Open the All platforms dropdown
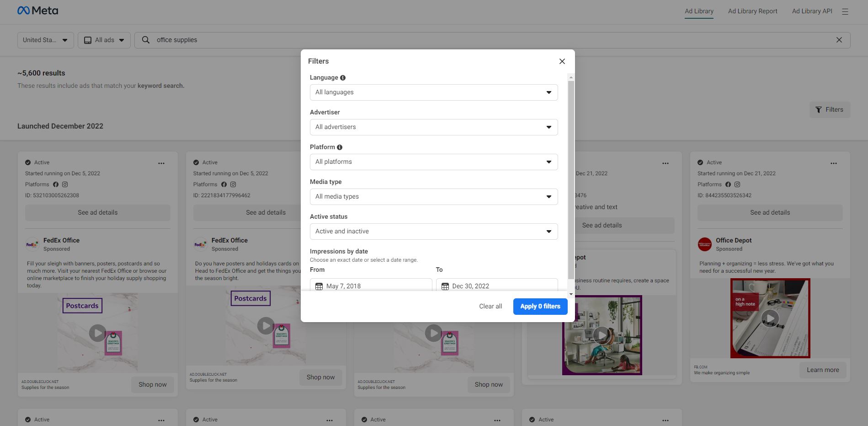The width and height of the screenshot is (868, 426). 433,162
